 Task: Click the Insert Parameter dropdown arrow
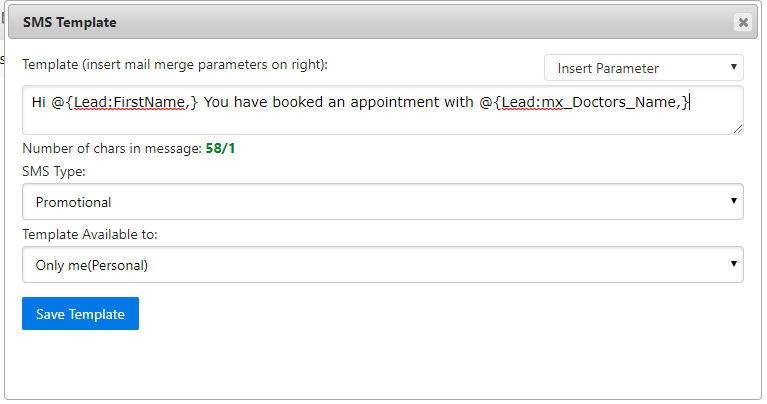pyautogui.click(x=735, y=68)
